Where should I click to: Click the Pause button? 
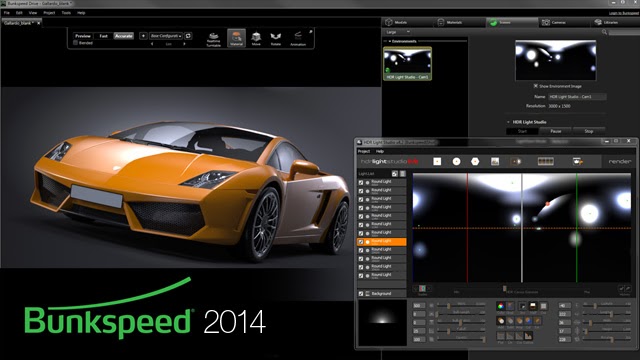[556, 131]
